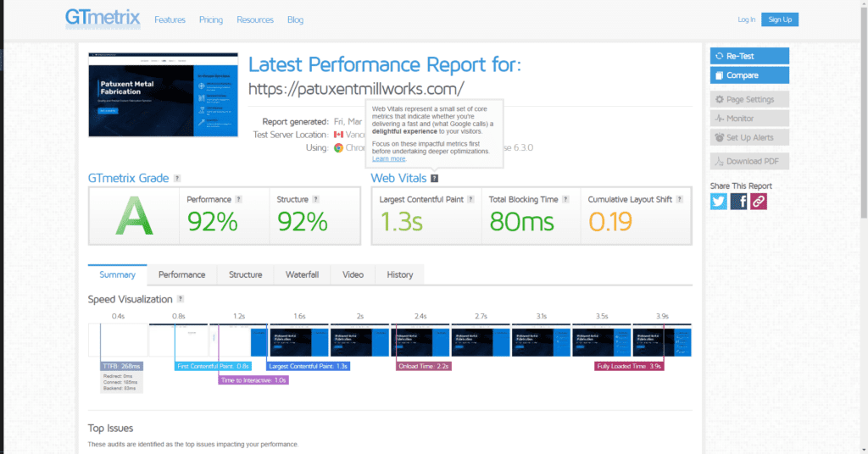
Task: Click Largest Contentful Paint help icon
Action: coord(470,199)
